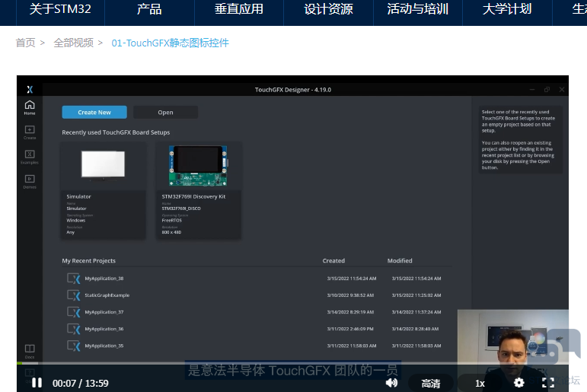
Task: Select Create icon in Designer sidebar
Action: tap(30, 132)
